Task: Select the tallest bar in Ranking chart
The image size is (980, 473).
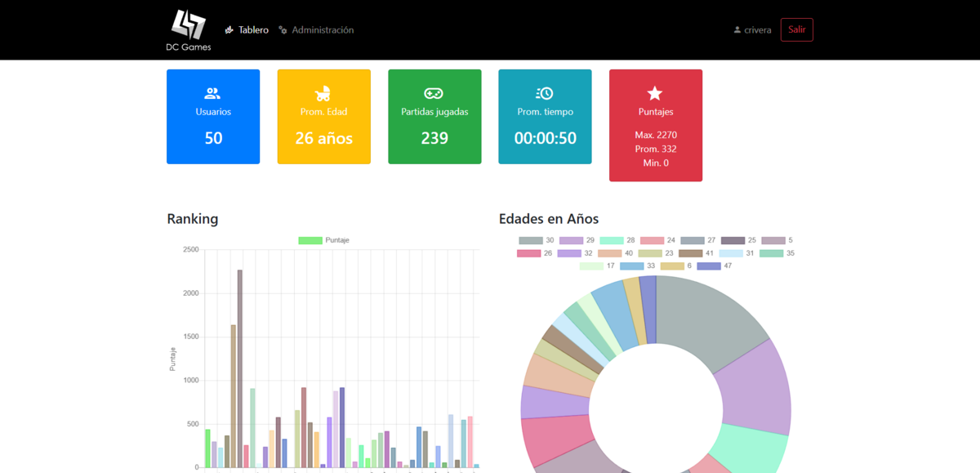Action: coord(239,368)
